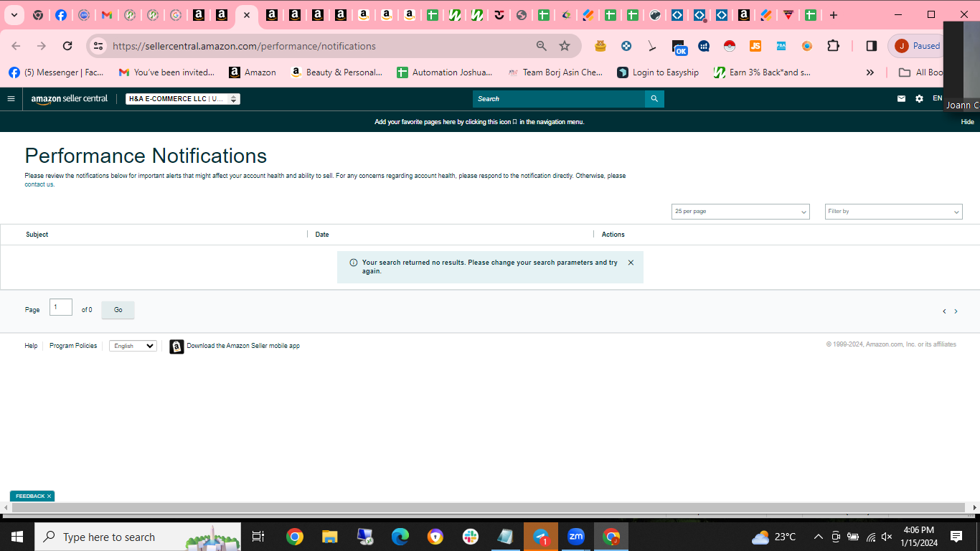Open the Messenger bookmark
The height and width of the screenshot is (551, 980).
pyautogui.click(x=56, y=72)
